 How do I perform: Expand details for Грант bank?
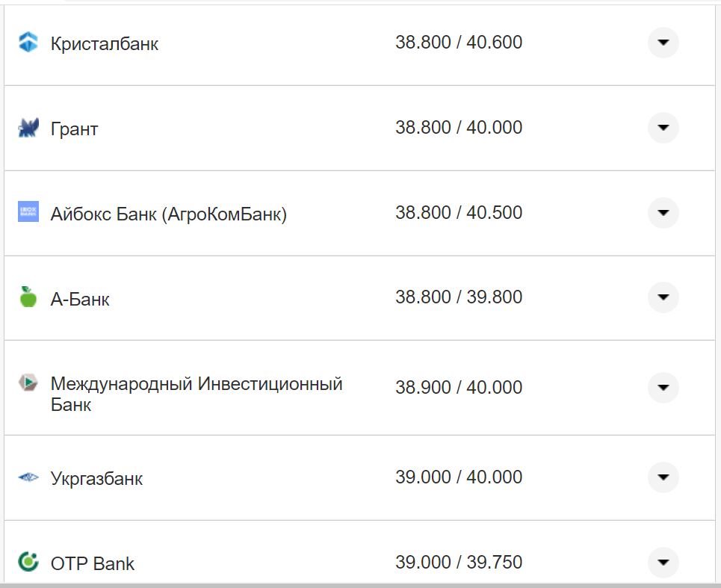(x=663, y=128)
